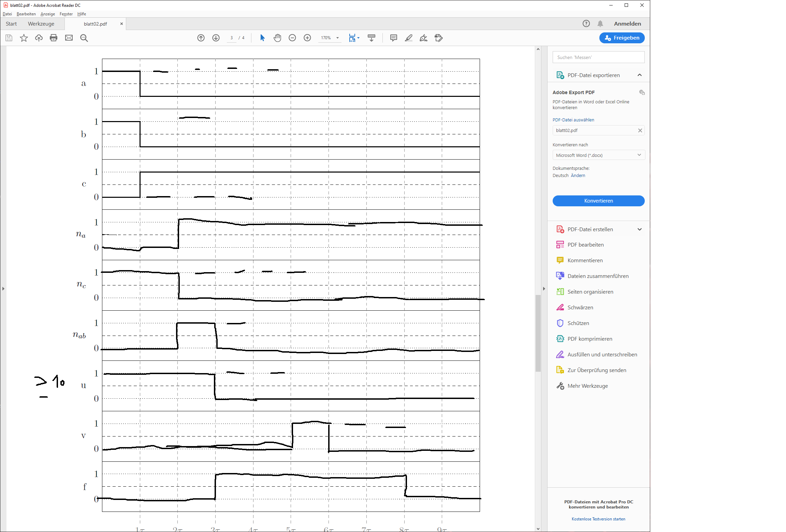Screen dimensions: 786x532
Task: Switch to the Start tab
Action: pos(11,24)
